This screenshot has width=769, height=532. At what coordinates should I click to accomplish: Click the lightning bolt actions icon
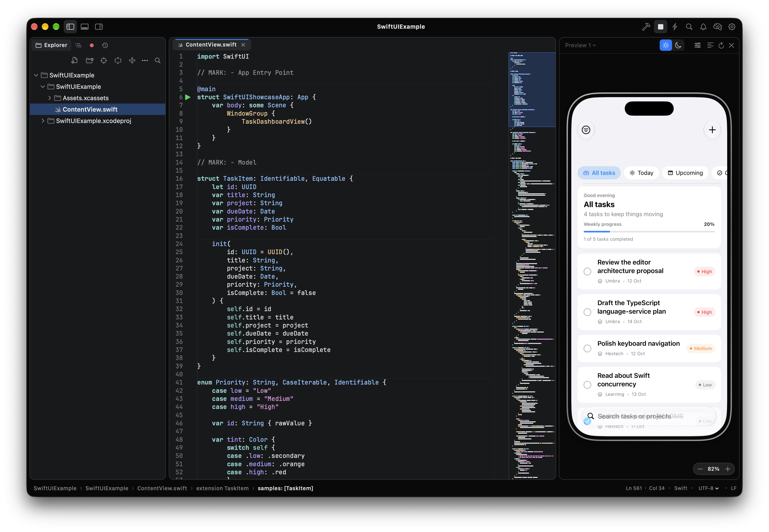(x=675, y=27)
